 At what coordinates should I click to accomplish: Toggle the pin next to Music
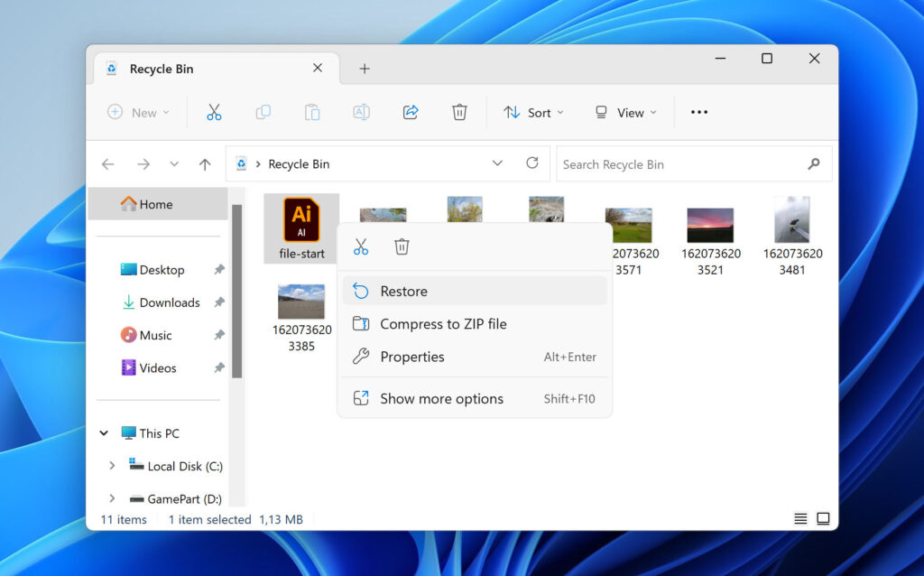pos(218,335)
